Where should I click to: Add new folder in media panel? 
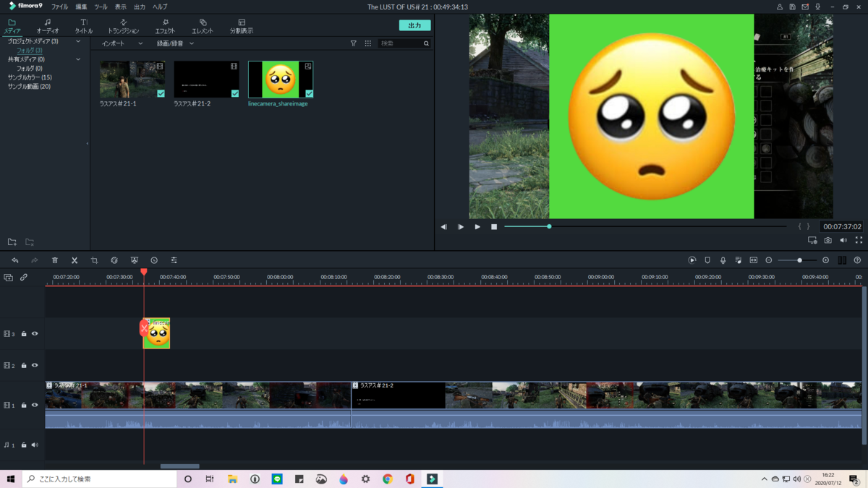[x=12, y=242]
